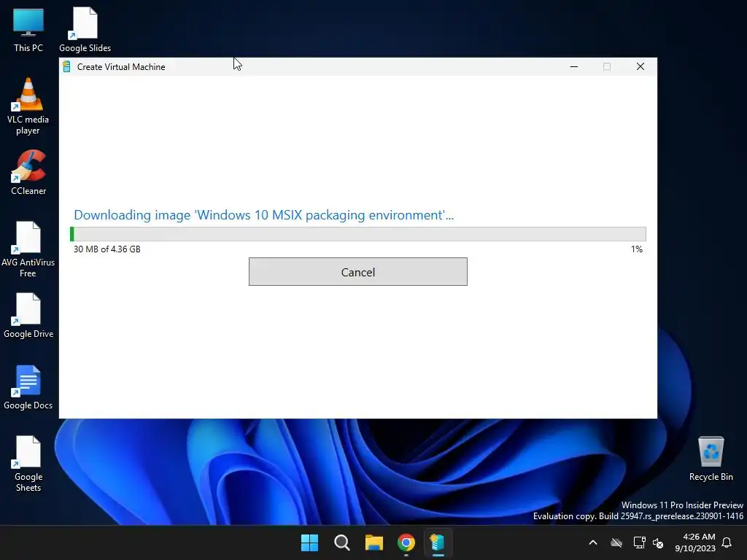The width and height of the screenshot is (747, 560).
Task: Open the Windows Start menu
Action: (x=309, y=542)
